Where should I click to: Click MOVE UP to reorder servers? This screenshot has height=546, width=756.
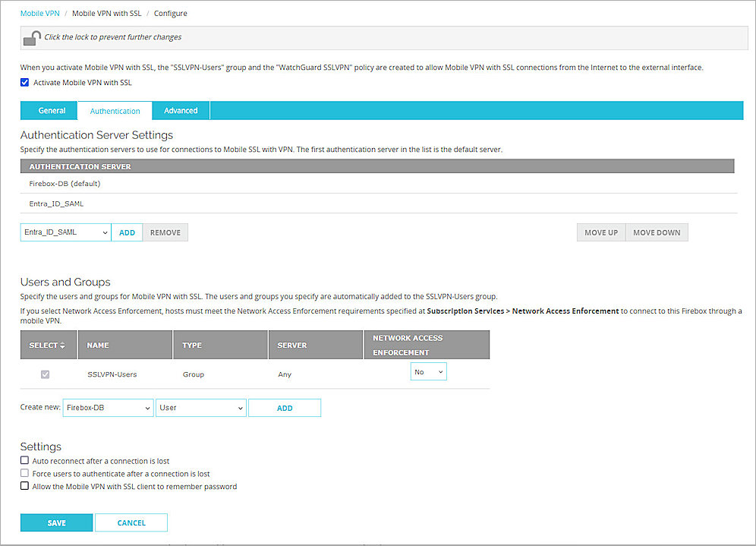(600, 232)
